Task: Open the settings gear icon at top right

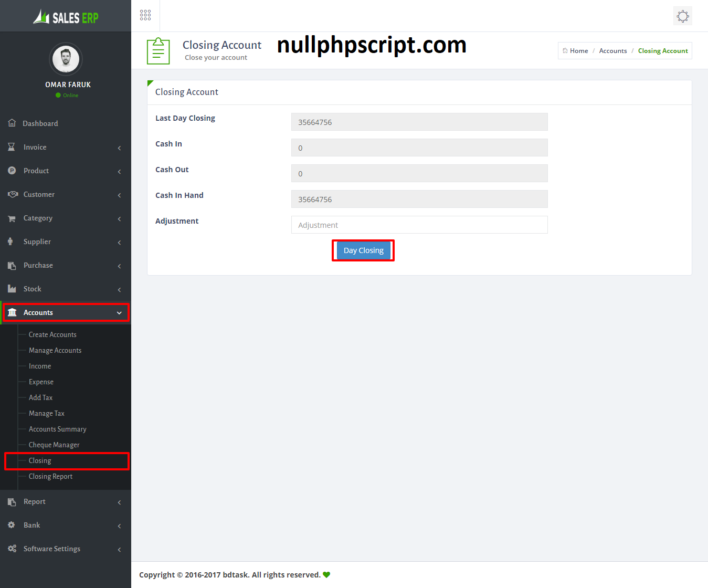Action: pos(682,16)
